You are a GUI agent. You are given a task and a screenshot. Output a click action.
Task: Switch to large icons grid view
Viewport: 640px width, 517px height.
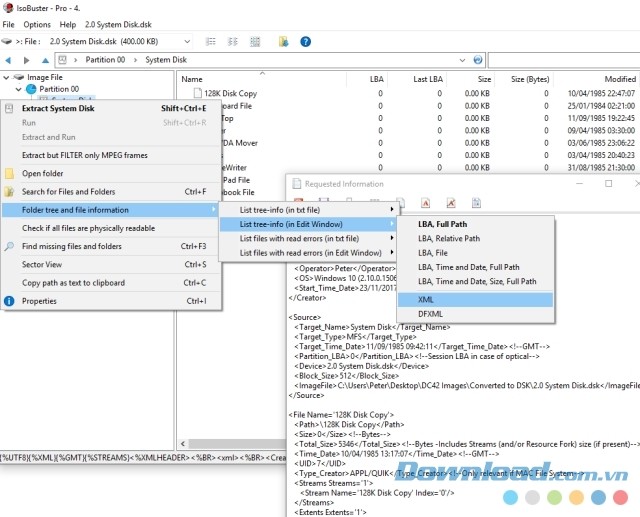click(x=255, y=41)
